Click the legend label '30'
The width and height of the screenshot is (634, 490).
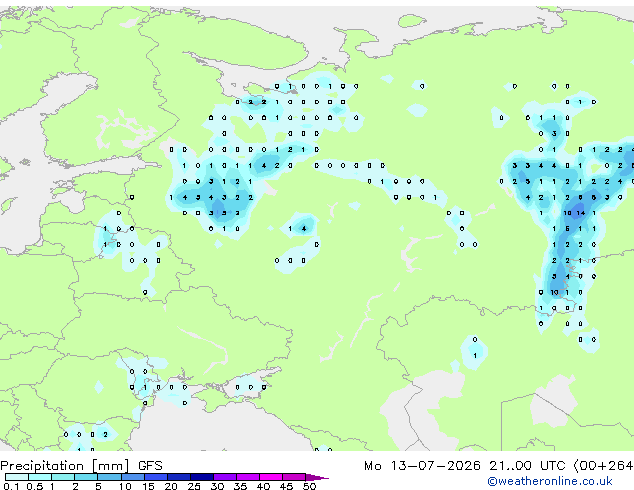[x=217, y=486]
